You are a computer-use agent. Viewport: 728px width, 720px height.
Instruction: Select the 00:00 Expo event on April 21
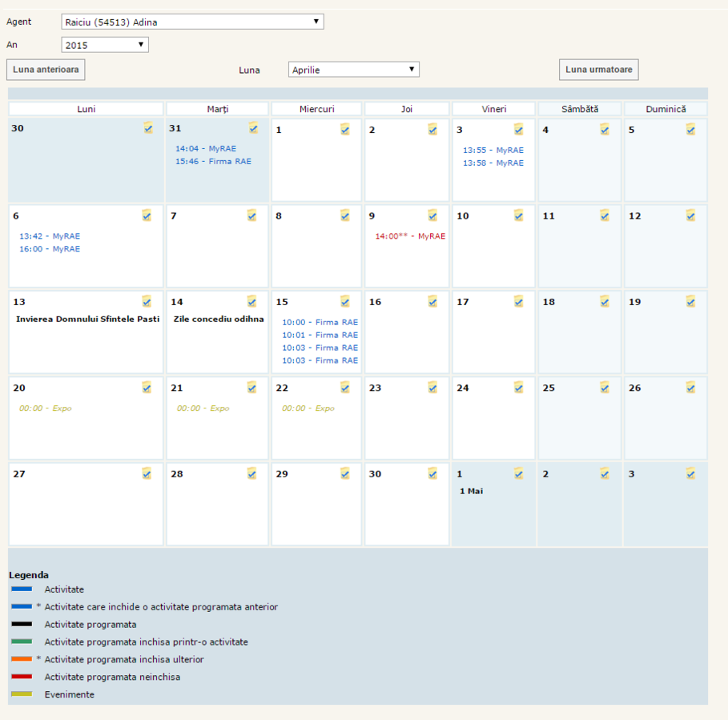click(x=203, y=408)
